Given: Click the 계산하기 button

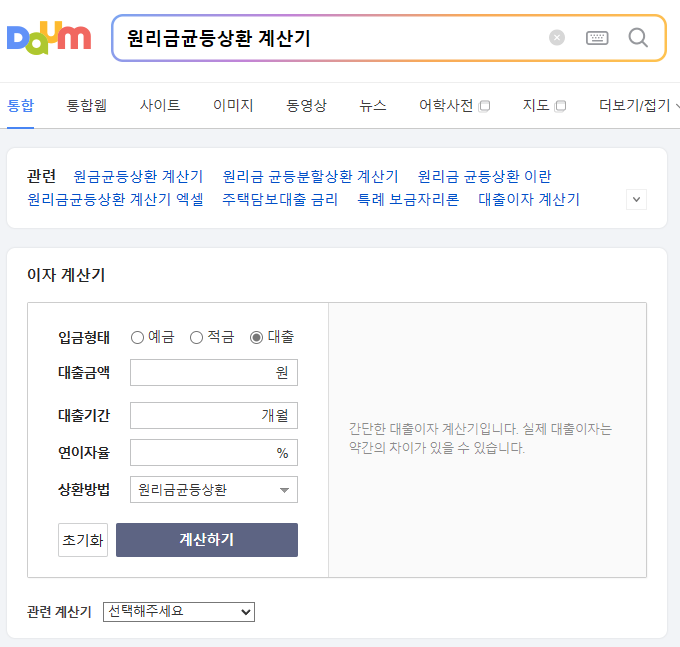Looking at the screenshot, I should pyautogui.click(x=207, y=540).
